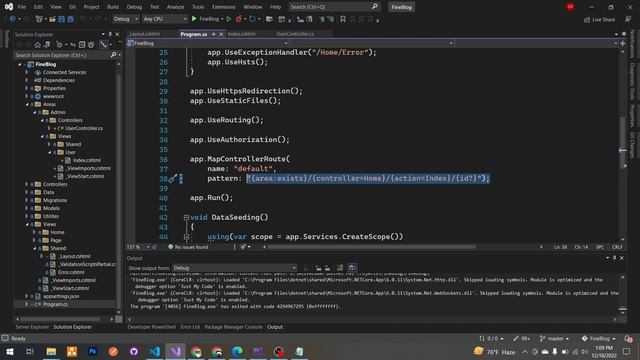Switch to the _Layout.cshtml editor tab
640x360 pixels.
(144, 34)
